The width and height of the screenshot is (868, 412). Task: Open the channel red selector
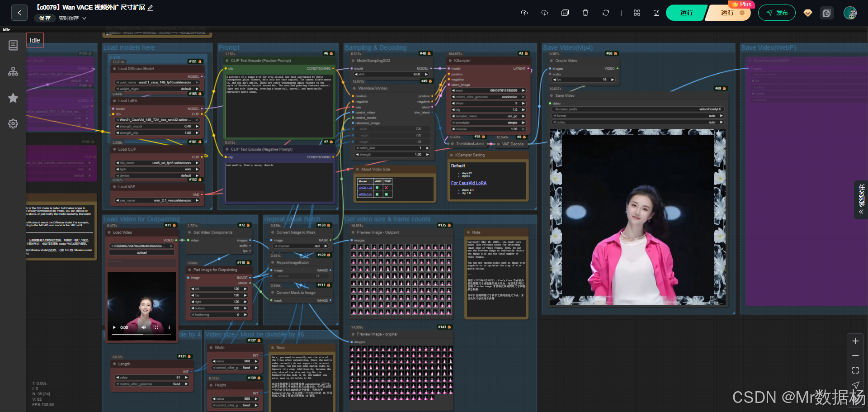pyautogui.click(x=301, y=246)
